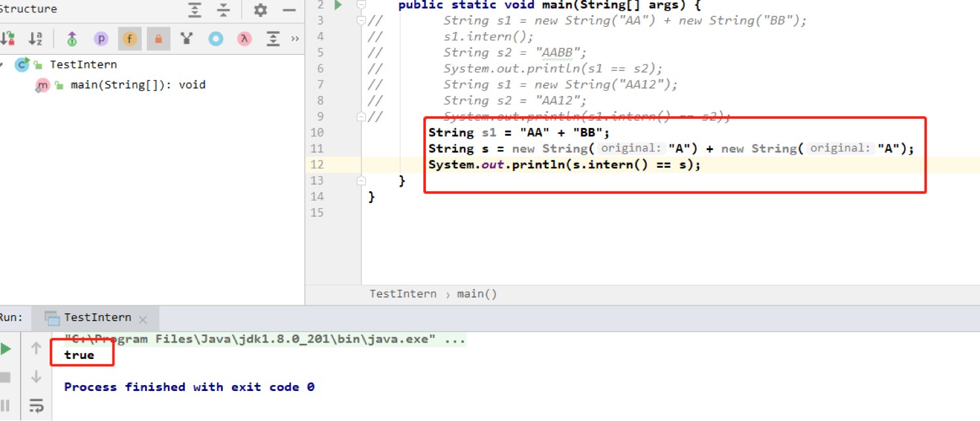Collapse comment block fold marker line 3

pyautogui.click(x=361, y=20)
